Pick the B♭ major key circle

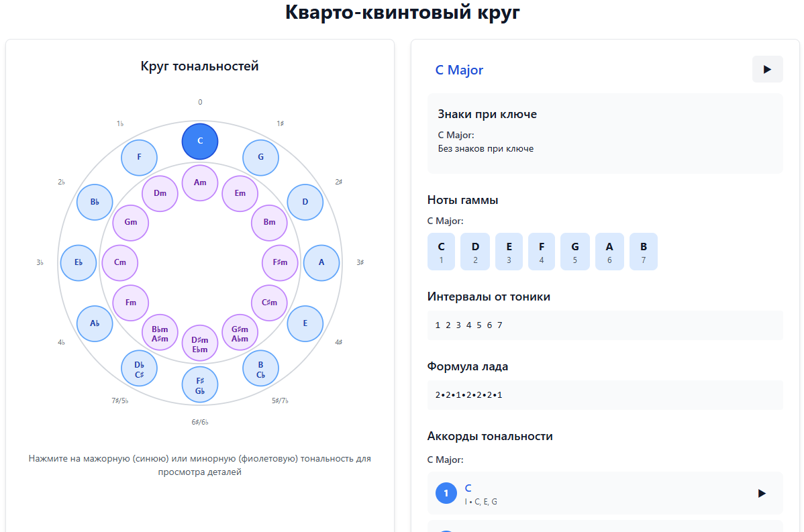point(95,202)
